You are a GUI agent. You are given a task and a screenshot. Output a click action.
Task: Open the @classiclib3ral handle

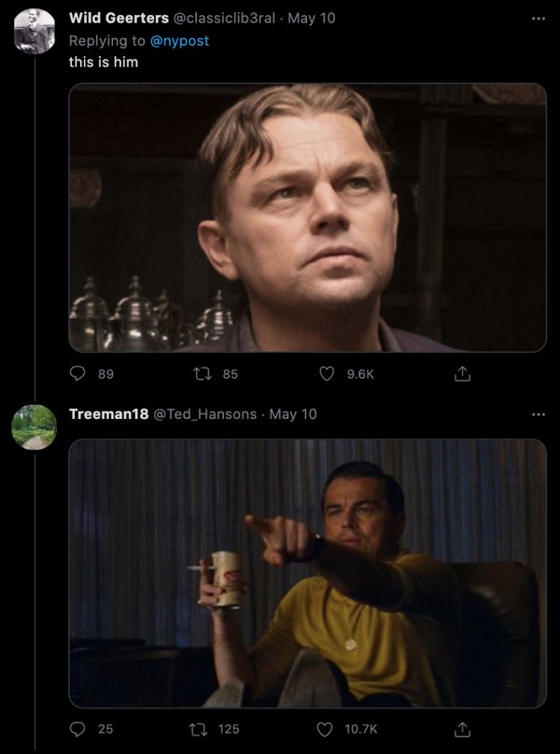[x=224, y=19]
